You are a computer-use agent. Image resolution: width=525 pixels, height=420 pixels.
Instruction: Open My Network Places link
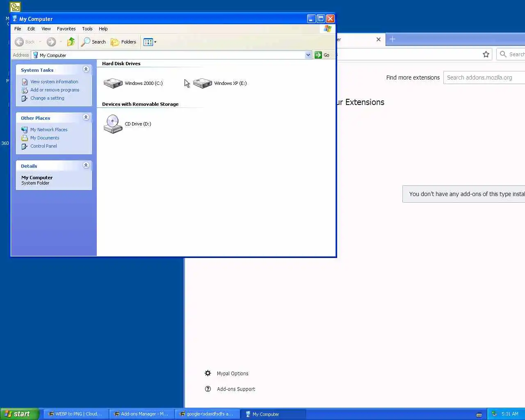pos(49,130)
